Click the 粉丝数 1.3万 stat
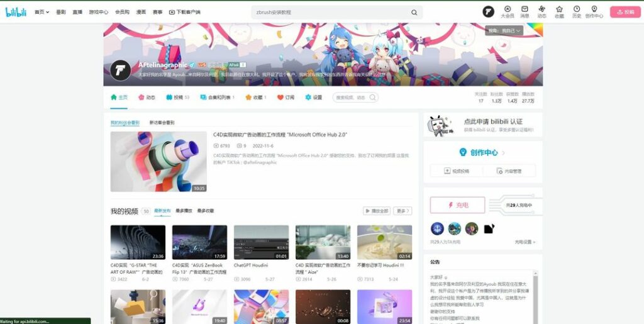Viewport: 644px width, 324px height. point(496,98)
